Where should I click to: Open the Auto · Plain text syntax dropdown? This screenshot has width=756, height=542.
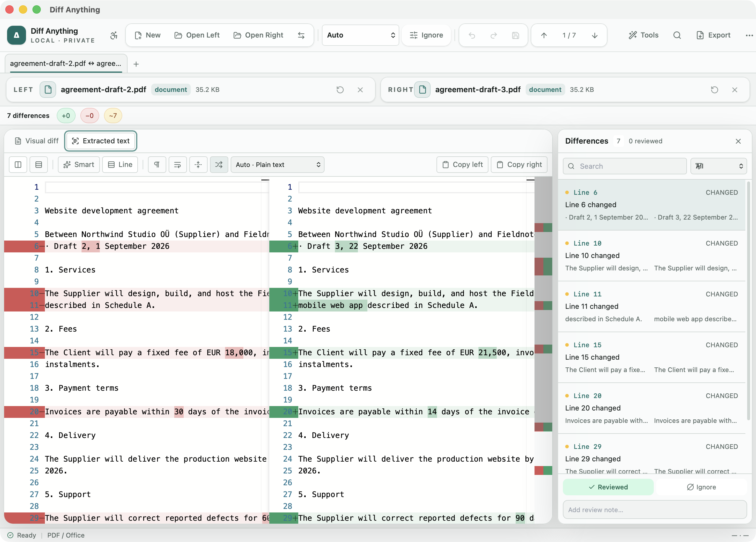(277, 164)
